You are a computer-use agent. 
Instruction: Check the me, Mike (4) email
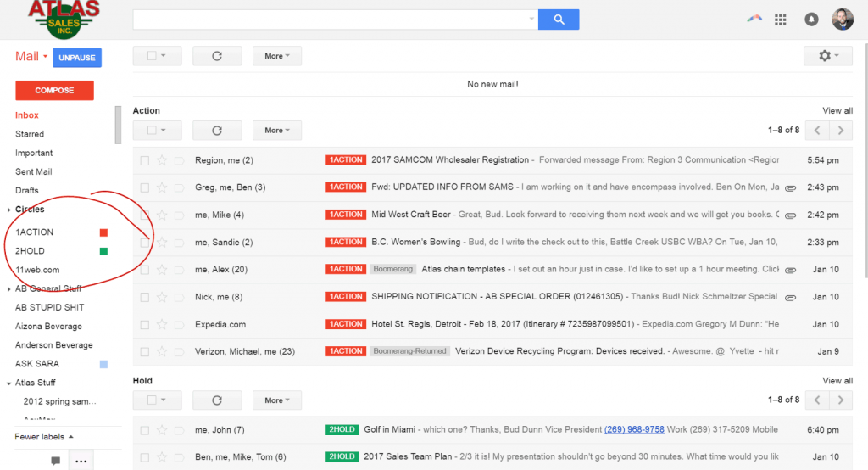144,215
